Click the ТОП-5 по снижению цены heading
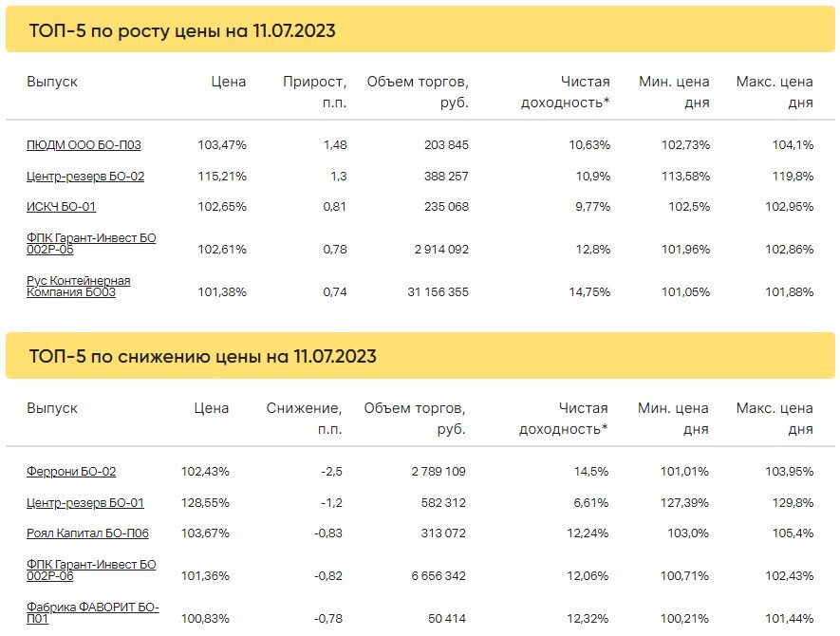This screenshot has width=840, height=636. [x=202, y=356]
